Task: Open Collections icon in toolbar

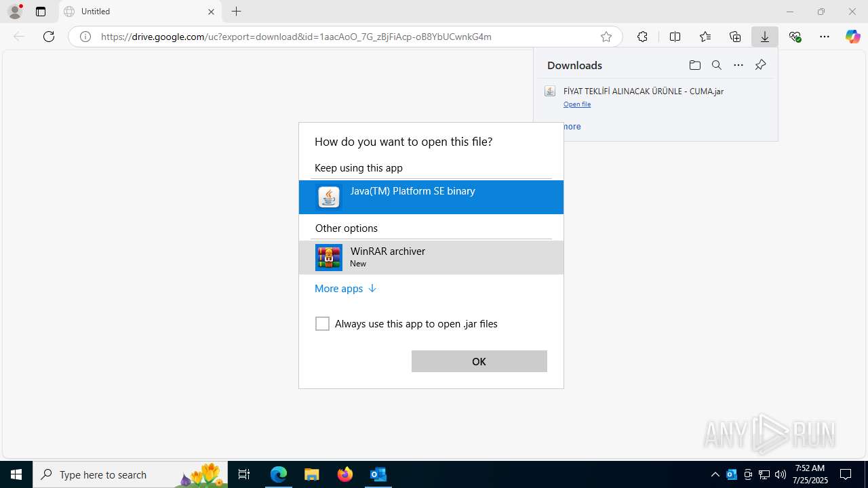Action: tap(735, 37)
